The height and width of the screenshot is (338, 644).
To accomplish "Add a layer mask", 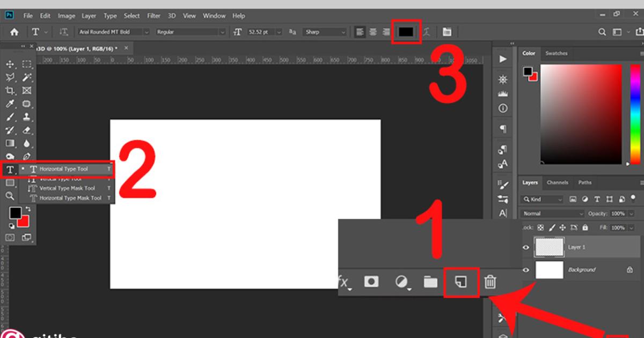I will (371, 282).
